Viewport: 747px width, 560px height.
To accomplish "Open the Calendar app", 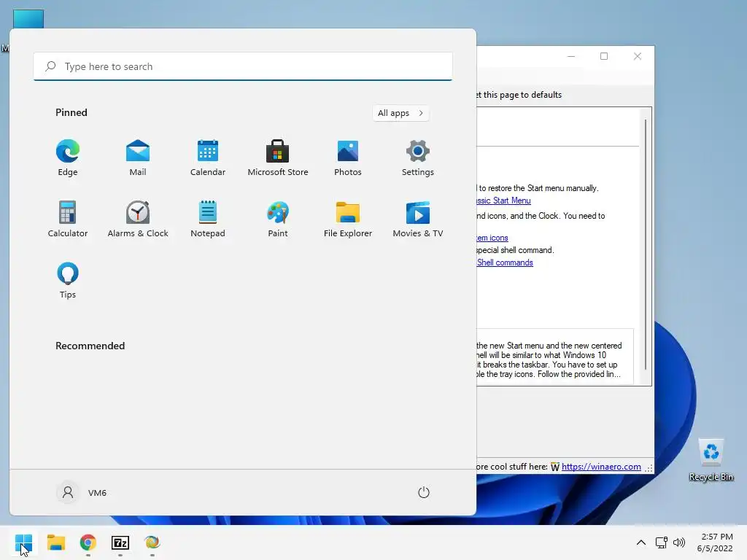I will pos(208,157).
